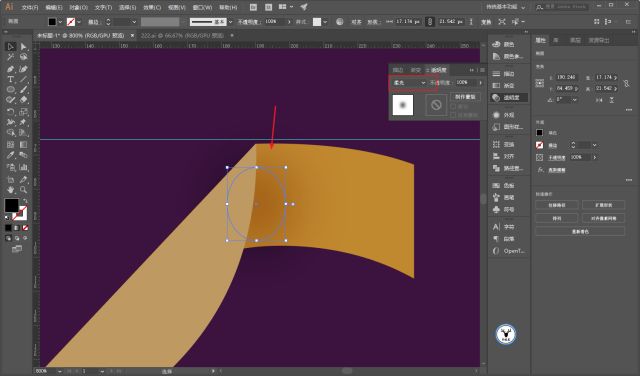Select the Hand tool
640x376 pixels.
11,190
